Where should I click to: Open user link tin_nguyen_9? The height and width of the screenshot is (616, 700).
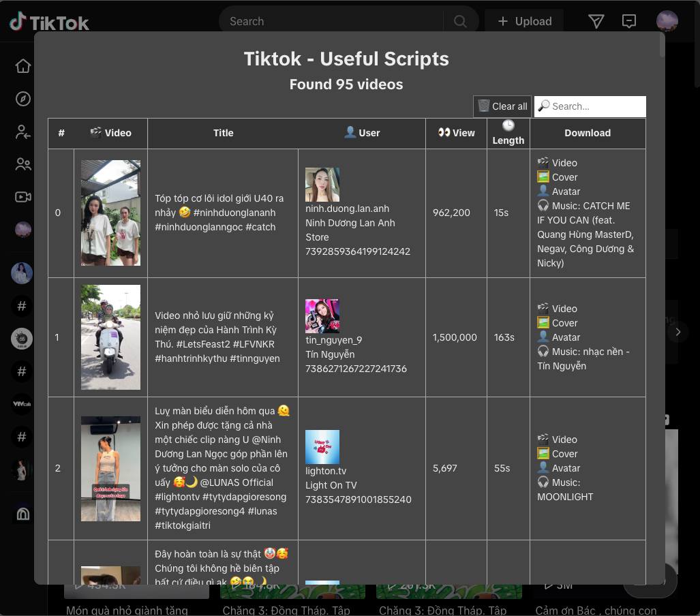[333, 340]
